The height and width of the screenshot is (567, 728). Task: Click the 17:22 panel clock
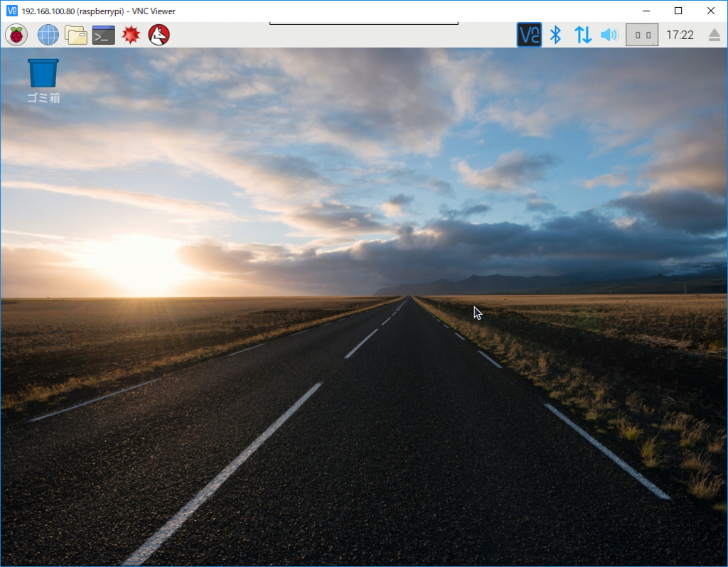680,35
